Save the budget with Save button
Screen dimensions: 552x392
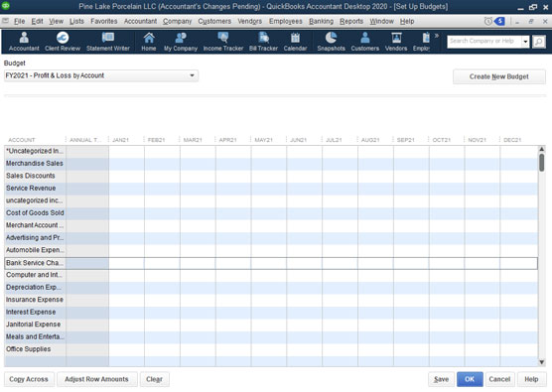tap(441, 379)
